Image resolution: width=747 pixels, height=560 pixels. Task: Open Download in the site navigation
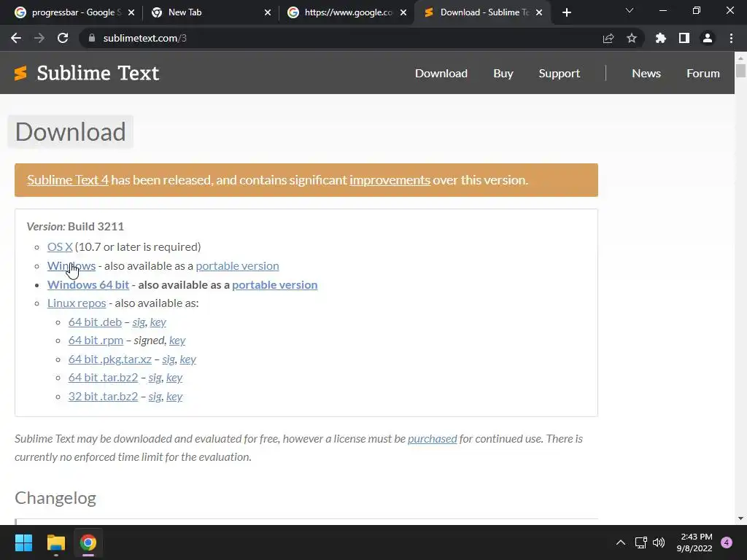click(441, 74)
